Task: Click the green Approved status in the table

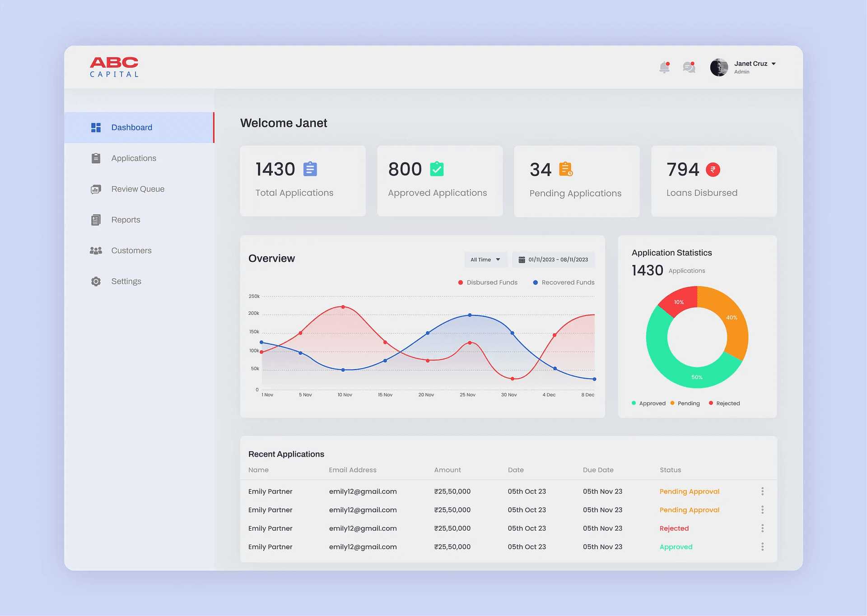Action: (676, 547)
